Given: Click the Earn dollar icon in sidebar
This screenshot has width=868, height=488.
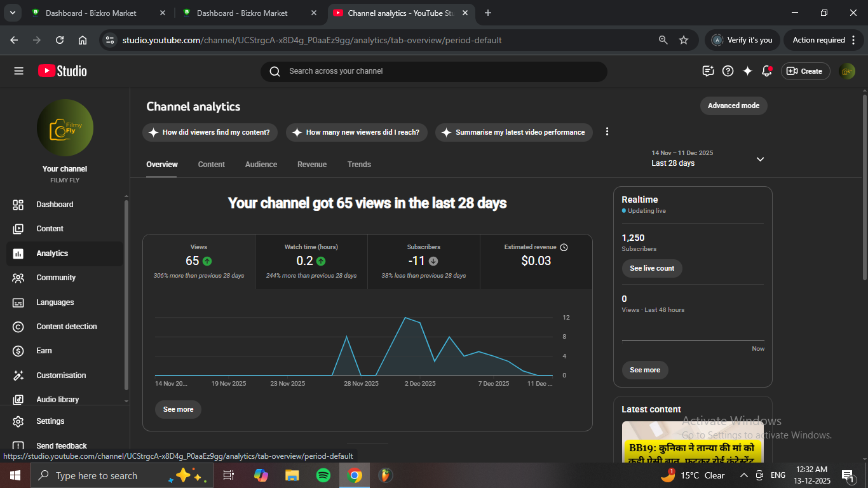Looking at the screenshot, I should click(18, 351).
